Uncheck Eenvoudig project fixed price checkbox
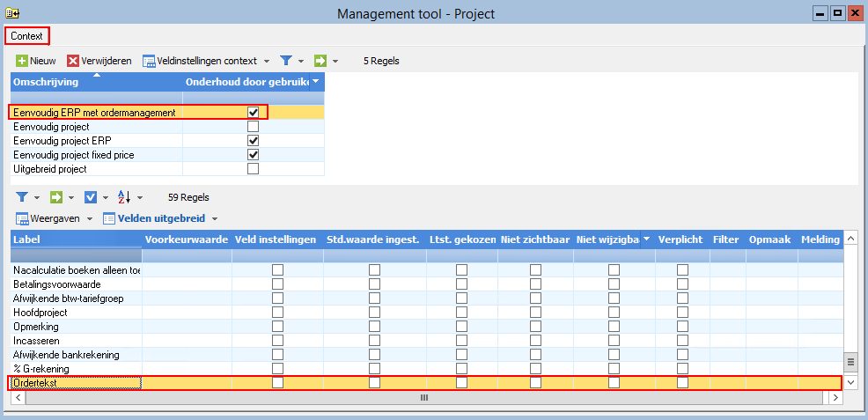868x420 pixels. (x=254, y=154)
